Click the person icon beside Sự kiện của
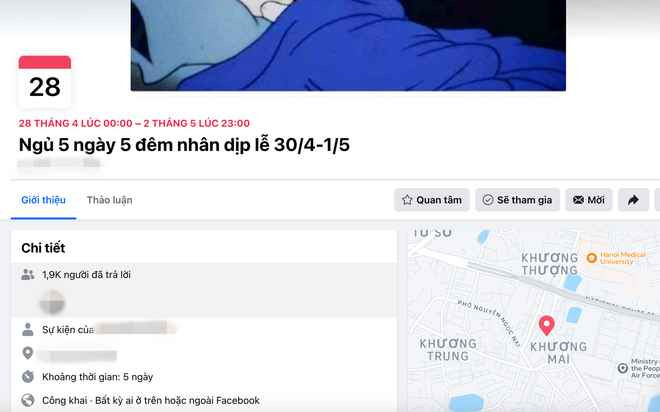The image size is (660, 412). (x=28, y=329)
